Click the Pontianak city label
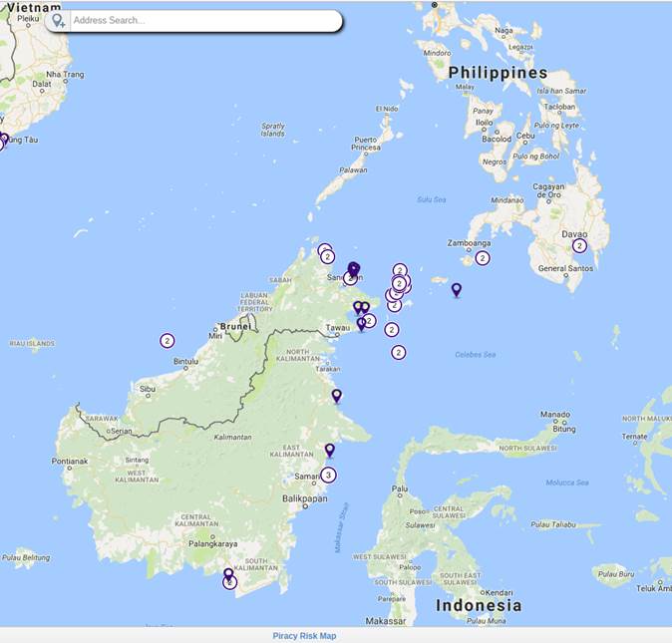672x643 pixels. coord(70,461)
